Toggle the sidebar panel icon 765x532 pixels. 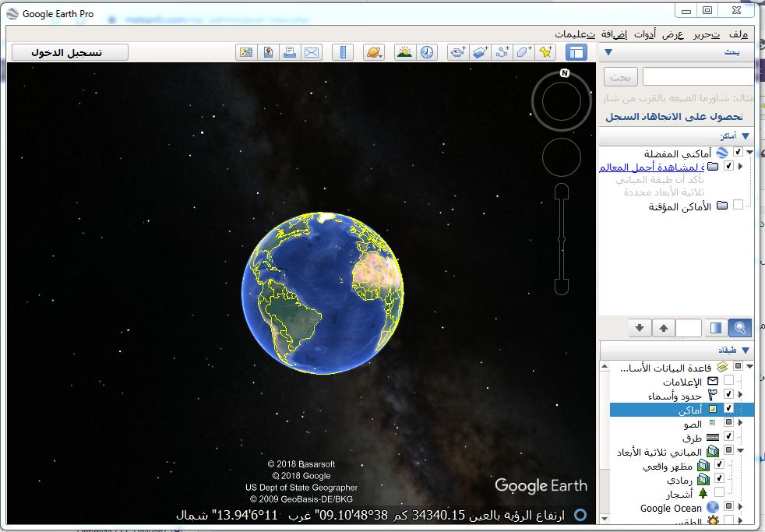click(576, 52)
